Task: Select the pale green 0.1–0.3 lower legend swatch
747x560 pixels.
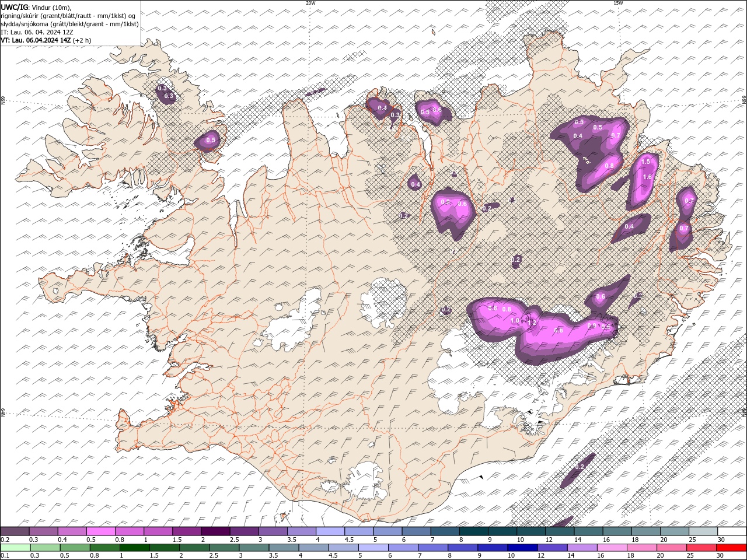Action: pos(15,548)
